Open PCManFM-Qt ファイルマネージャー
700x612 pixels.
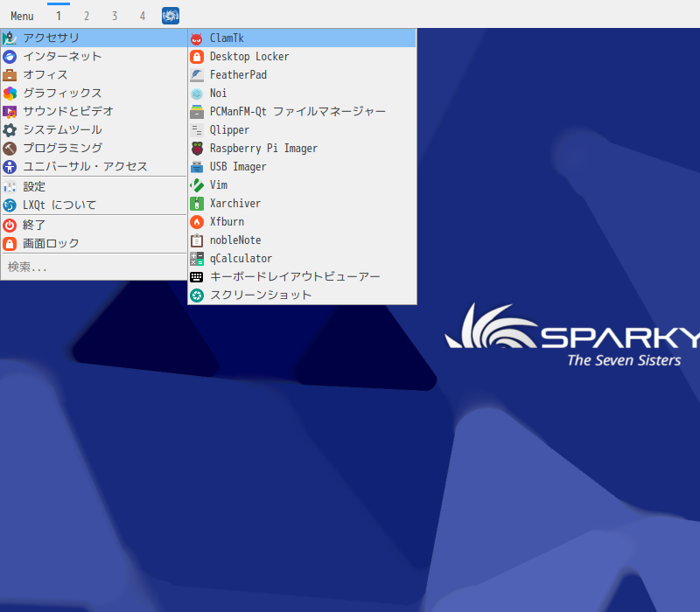(302, 112)
